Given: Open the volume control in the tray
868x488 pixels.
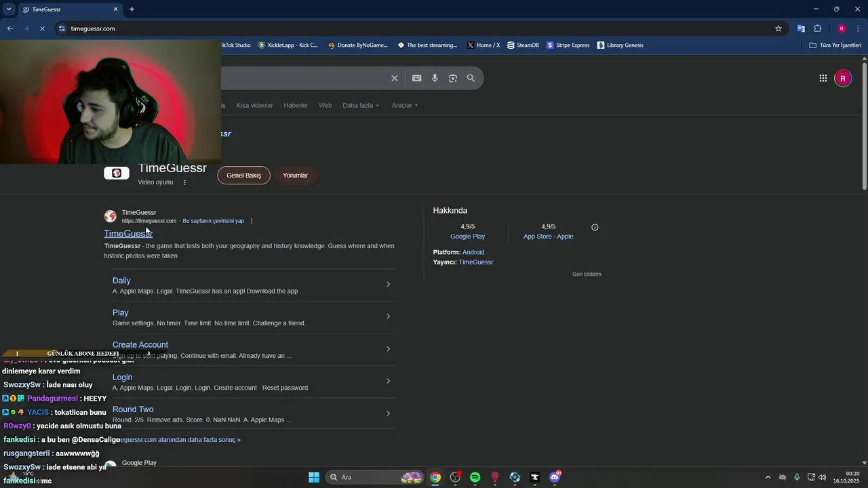Looking at the screenshot, I should pyautogui.click(x=822, y=477).
